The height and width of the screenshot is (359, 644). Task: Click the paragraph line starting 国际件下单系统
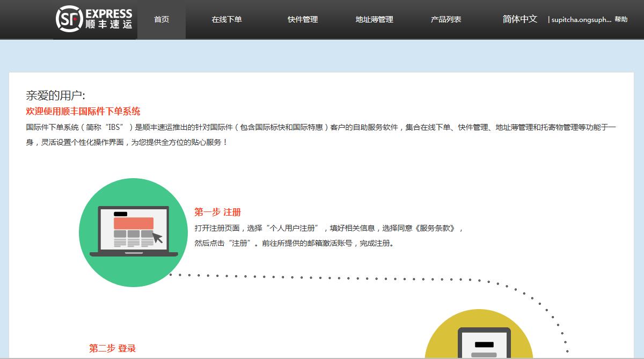click(x=321, y=127)
